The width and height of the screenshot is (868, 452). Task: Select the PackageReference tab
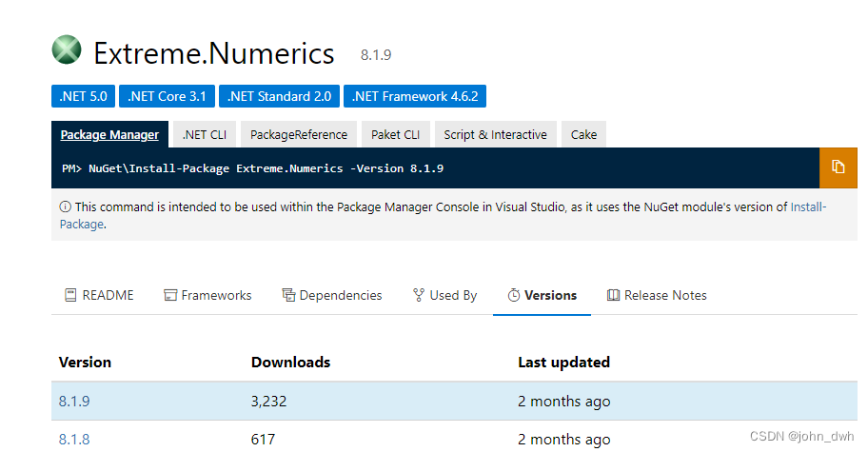point(299,134)
